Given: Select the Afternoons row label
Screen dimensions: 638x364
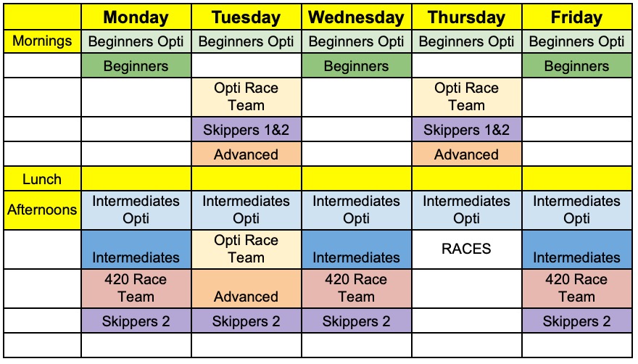Looking at the screenshot, I should point(42,210).
